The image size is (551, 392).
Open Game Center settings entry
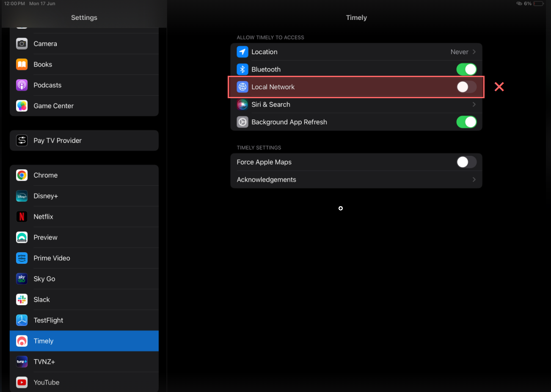pos(84,106)
